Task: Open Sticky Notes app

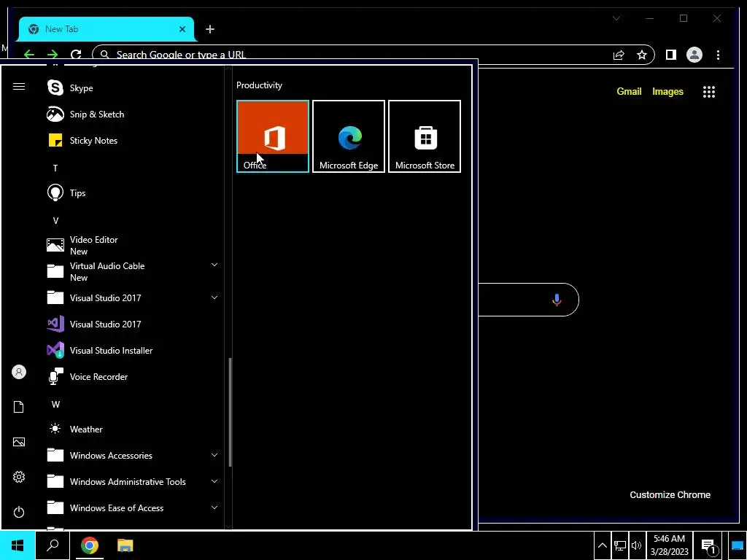Action: tap(133, 141)
